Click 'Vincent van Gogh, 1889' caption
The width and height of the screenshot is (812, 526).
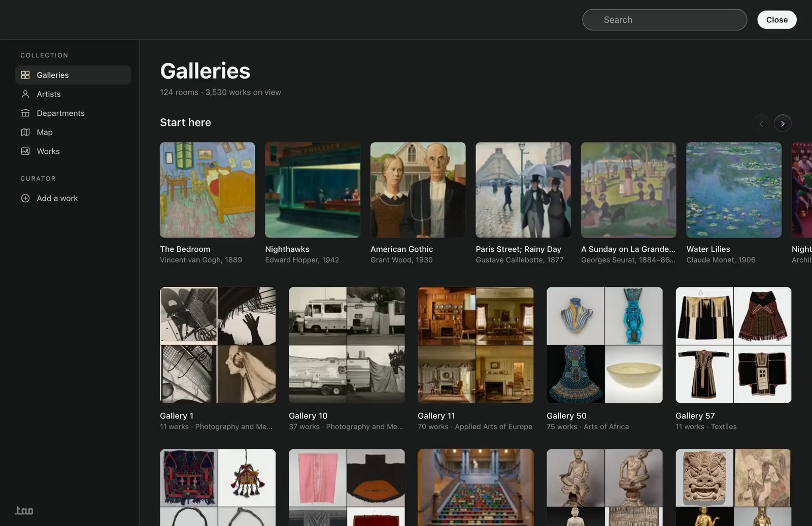(x=201, y=260)
